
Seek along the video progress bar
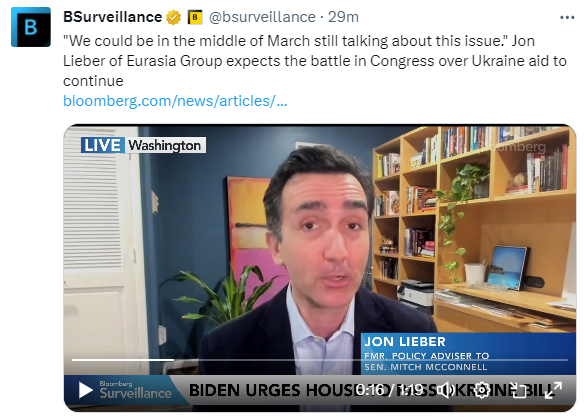pyautogui.click(x=320, y=360)
